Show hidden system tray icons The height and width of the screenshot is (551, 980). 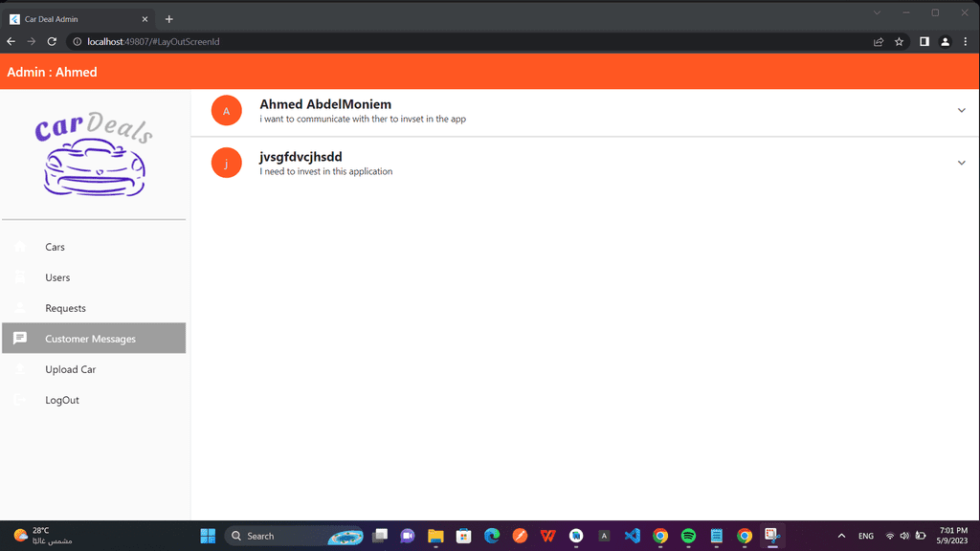(841, 536)
